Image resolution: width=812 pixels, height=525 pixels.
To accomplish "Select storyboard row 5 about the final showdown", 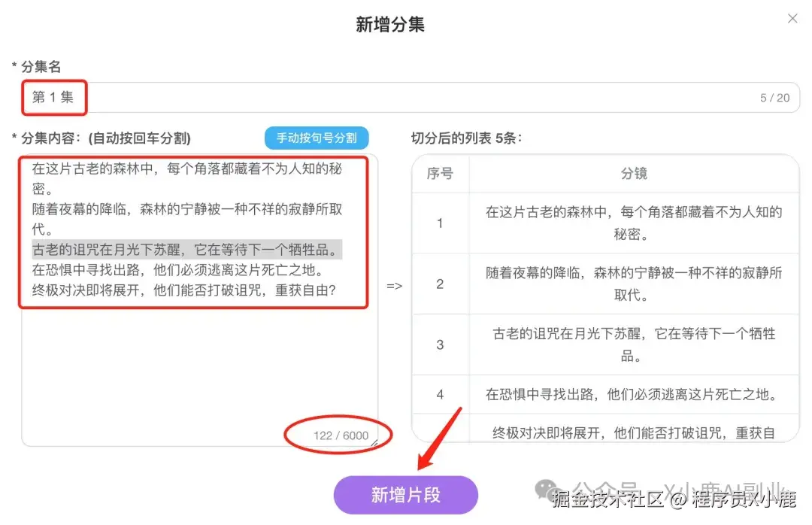I will click(x=632, y=430).
